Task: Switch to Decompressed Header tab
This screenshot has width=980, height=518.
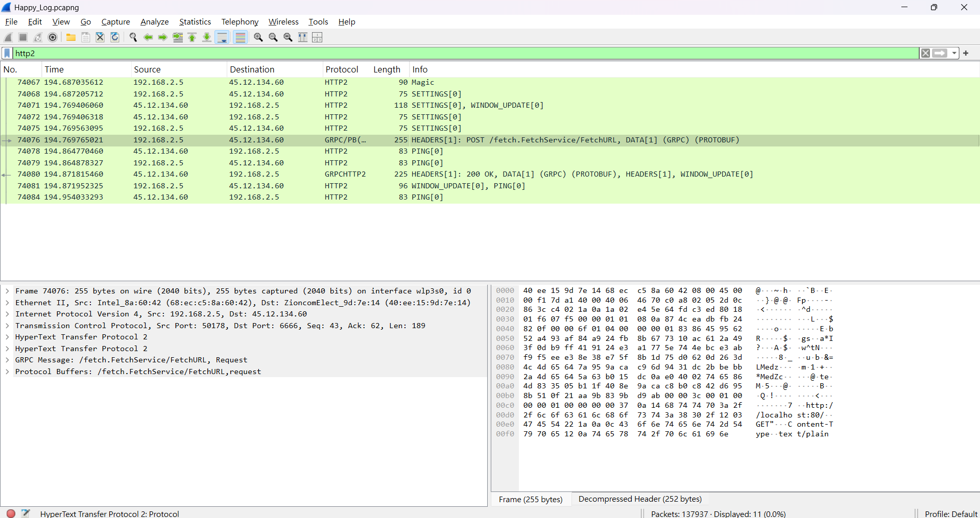Action: 640,499
